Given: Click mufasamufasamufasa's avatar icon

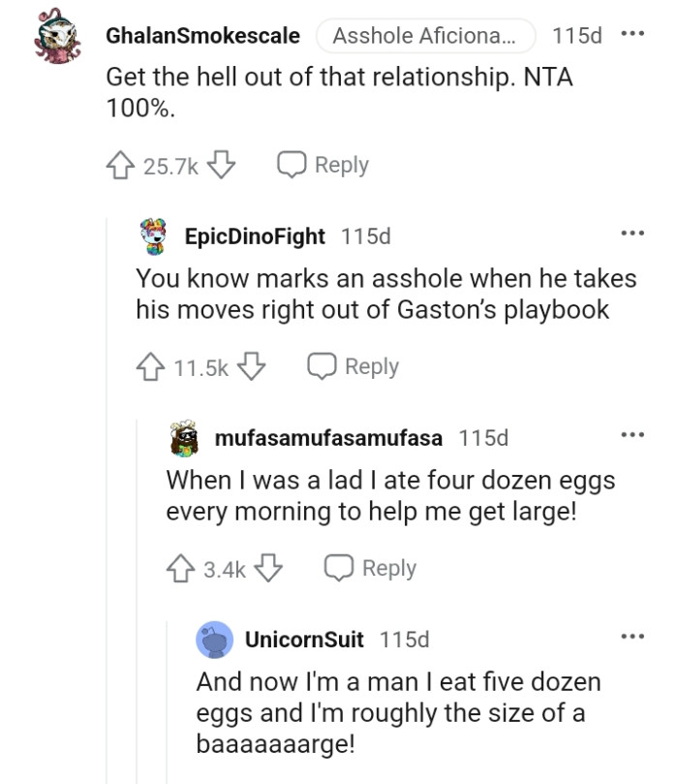Looking at the screenshot, I should 186,438.
